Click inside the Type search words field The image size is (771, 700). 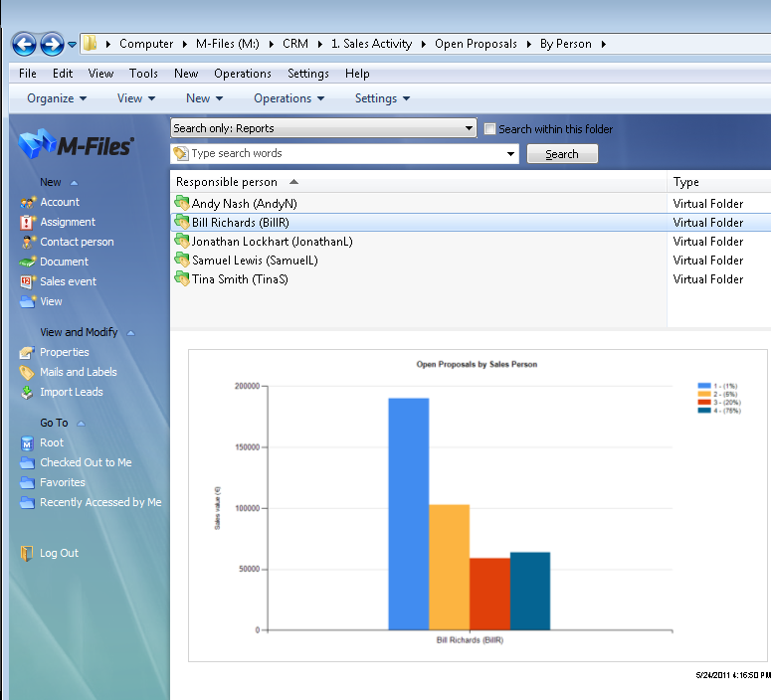click(344, 153)
